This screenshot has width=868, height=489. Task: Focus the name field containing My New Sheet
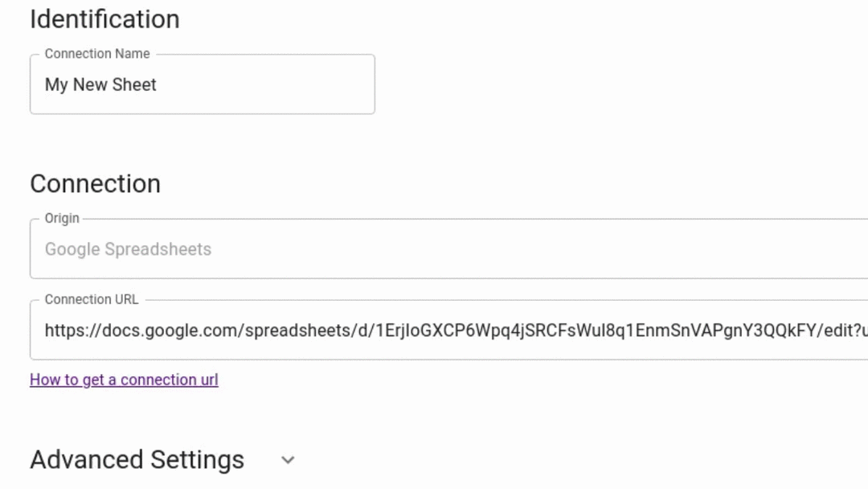pos(201,84)
